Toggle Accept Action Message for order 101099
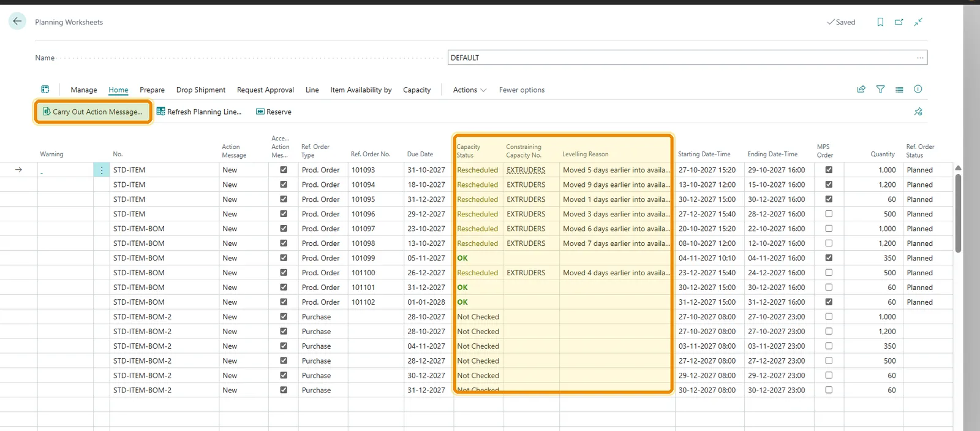This screenshot has height=431, width=980. click(x=284, y=258)
